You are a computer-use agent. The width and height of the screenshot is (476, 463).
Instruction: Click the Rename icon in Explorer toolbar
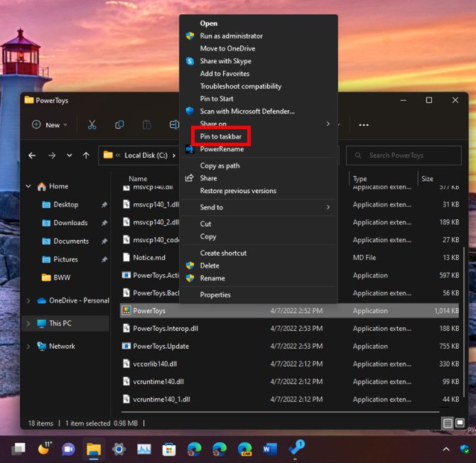coord(174,125)
